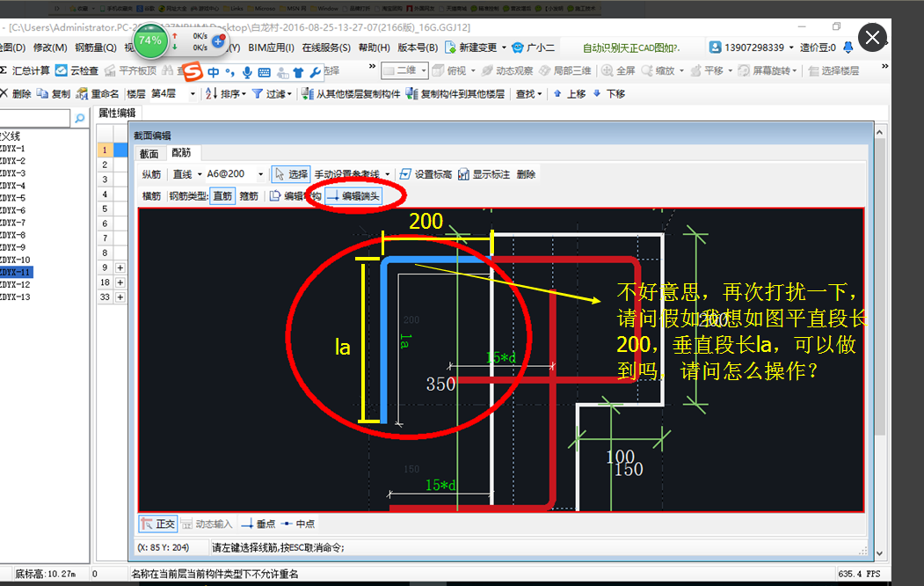Click 选择楼层 select floor icon
Image resolution: width=924 pixels, height=586 pixels.
point(814,70)
